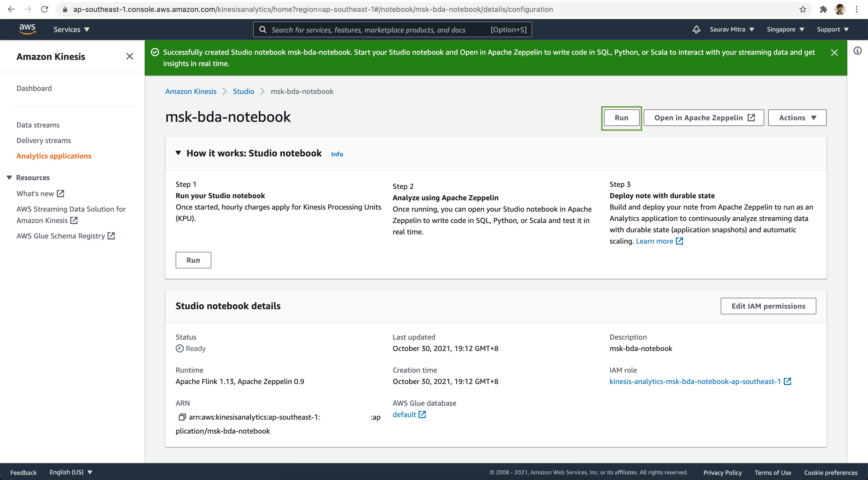Open AWS Glue Schema Registry link

(x=61, y=236)
